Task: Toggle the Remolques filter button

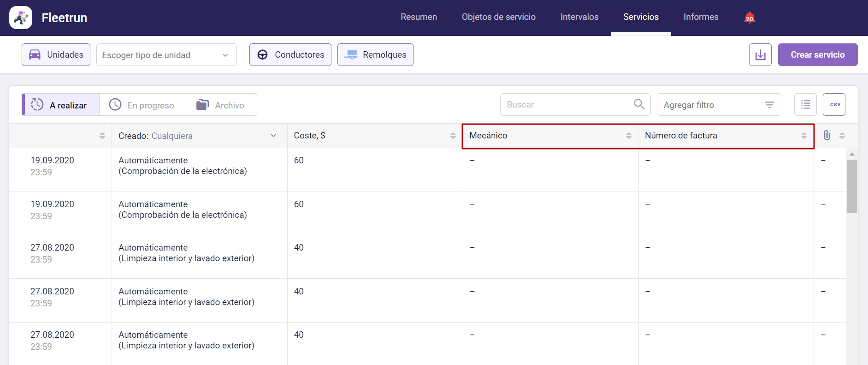Action: (x=375, y=55)
